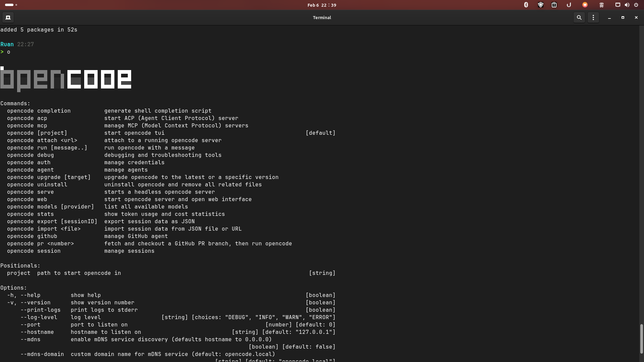Viewport: 644px width, 362px height.
Task: Click the text 'opencode upgrade [target]'
Action: click(x=49, y=177)
